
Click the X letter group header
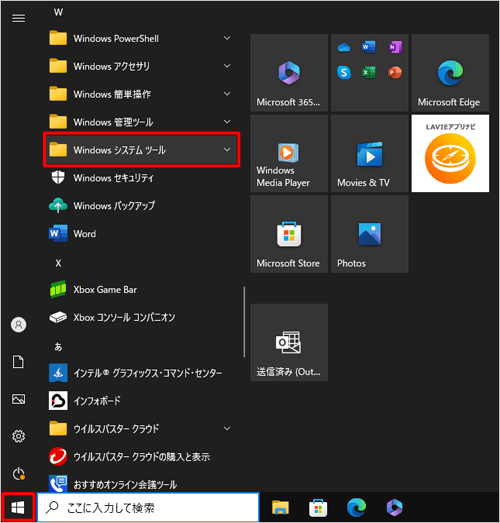[58, 263]
